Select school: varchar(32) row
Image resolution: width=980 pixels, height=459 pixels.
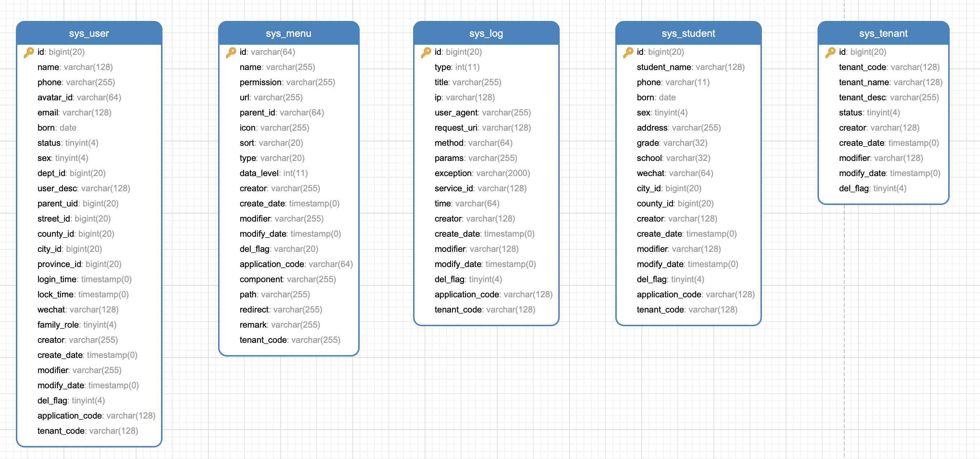coord(673,158)
